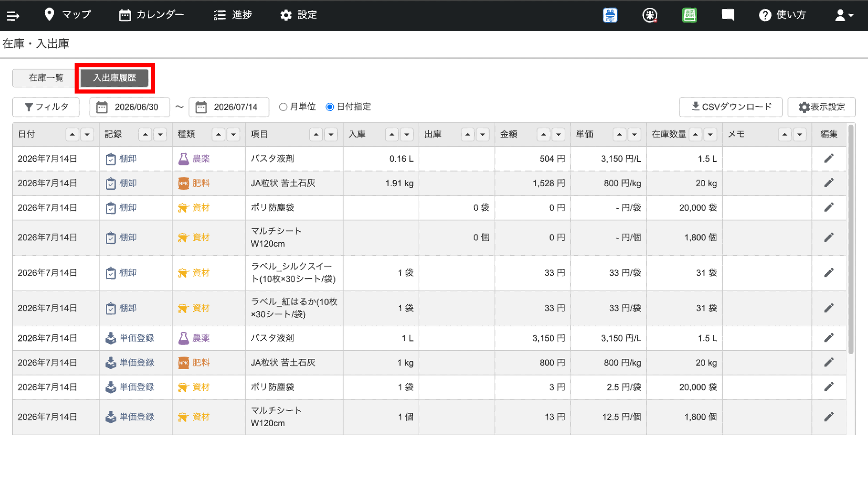Click the table's vertical scrollbar
Viewport: 868px width, 488px height.
point(851,239)
